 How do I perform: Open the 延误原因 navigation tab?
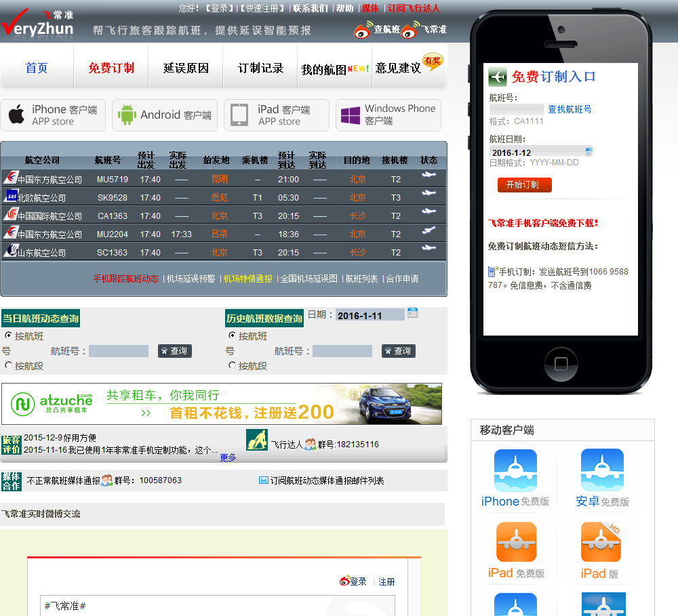pos(186,68)
